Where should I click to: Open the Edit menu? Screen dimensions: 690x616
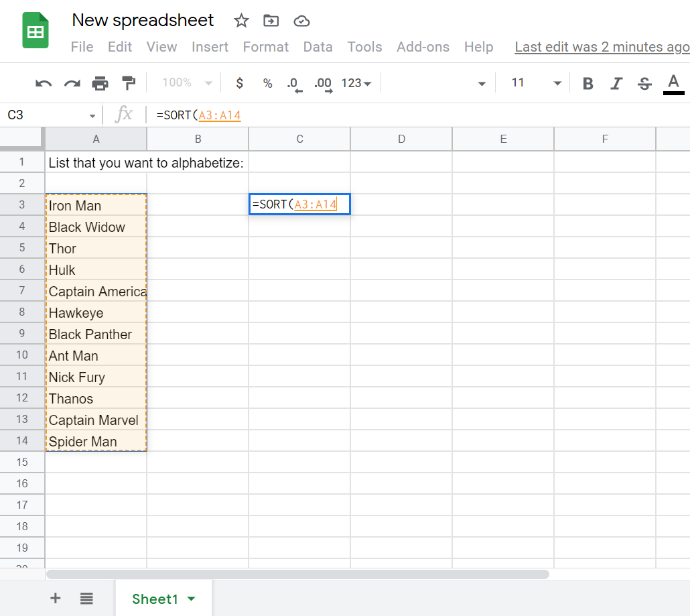coord(120,47)
